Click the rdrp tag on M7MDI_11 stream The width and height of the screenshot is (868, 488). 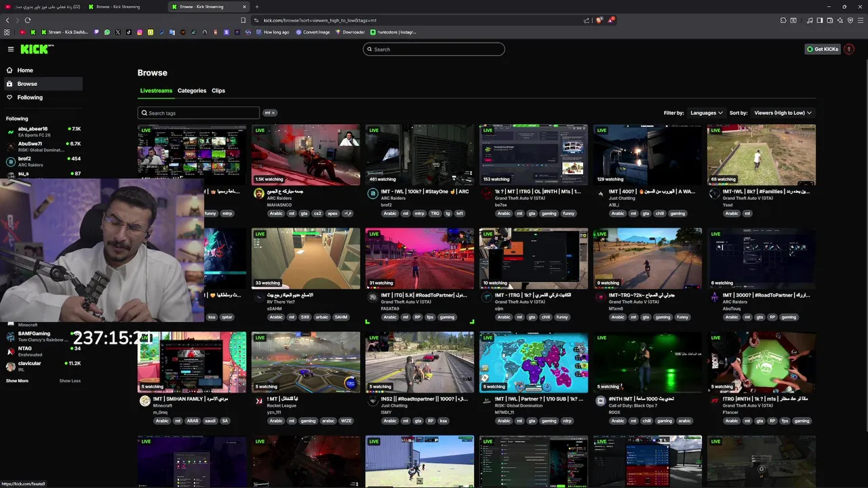coord(567,421)
